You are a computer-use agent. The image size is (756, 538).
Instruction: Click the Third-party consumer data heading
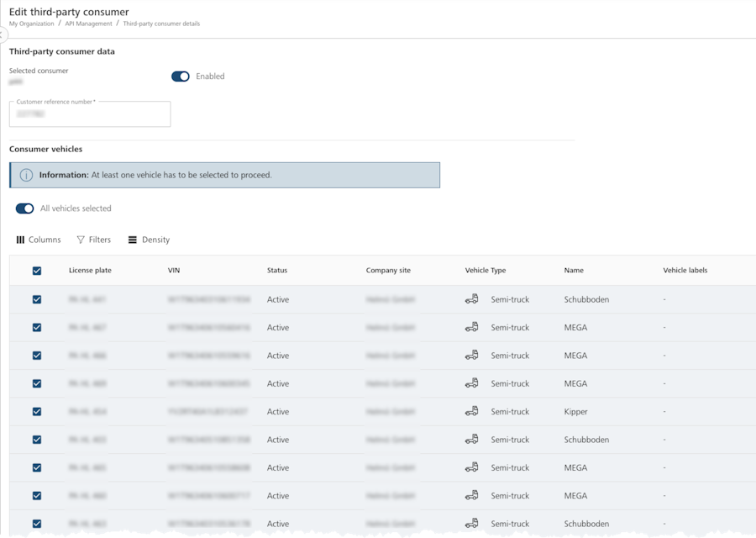point(61,51)
